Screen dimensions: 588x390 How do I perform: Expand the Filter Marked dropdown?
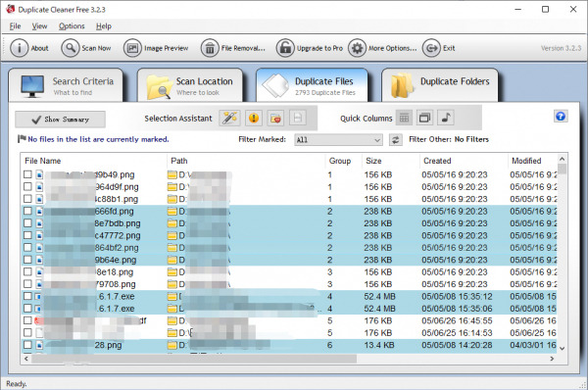coord(339,140)
